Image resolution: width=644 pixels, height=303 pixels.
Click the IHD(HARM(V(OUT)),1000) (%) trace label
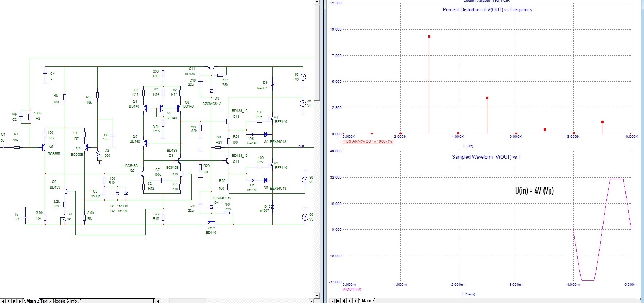point(368,141)
